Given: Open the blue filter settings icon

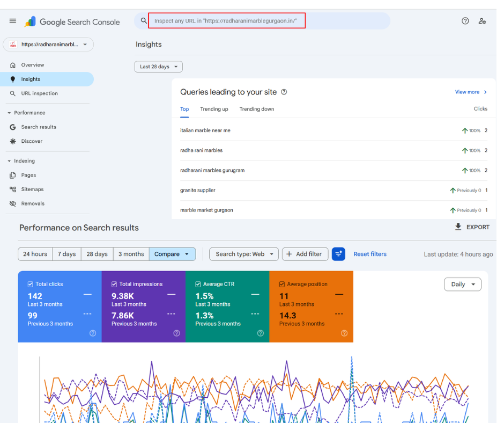Looking at the screenshot, I should tap(338, 254).
